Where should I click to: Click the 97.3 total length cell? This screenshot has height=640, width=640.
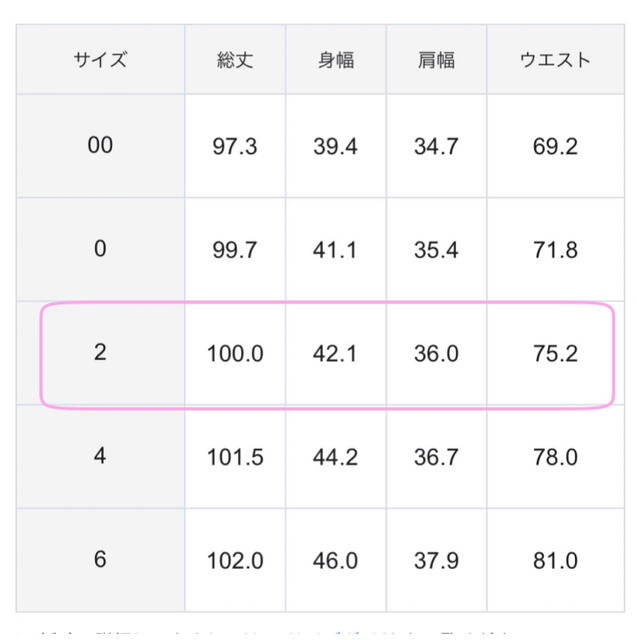click(x=235, y=146)
